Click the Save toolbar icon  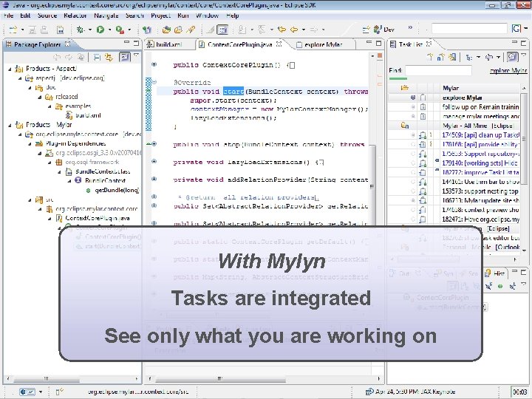click(x=33, y=30)
